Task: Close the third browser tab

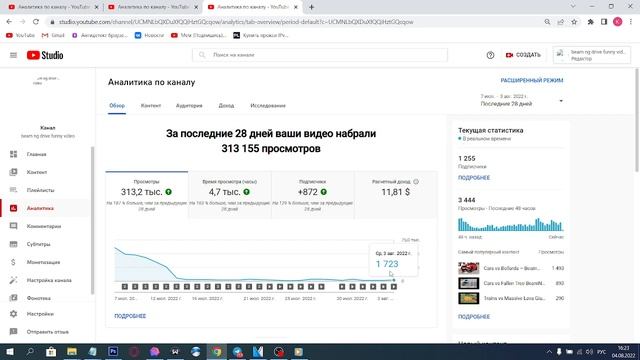Action: point(296,7)
